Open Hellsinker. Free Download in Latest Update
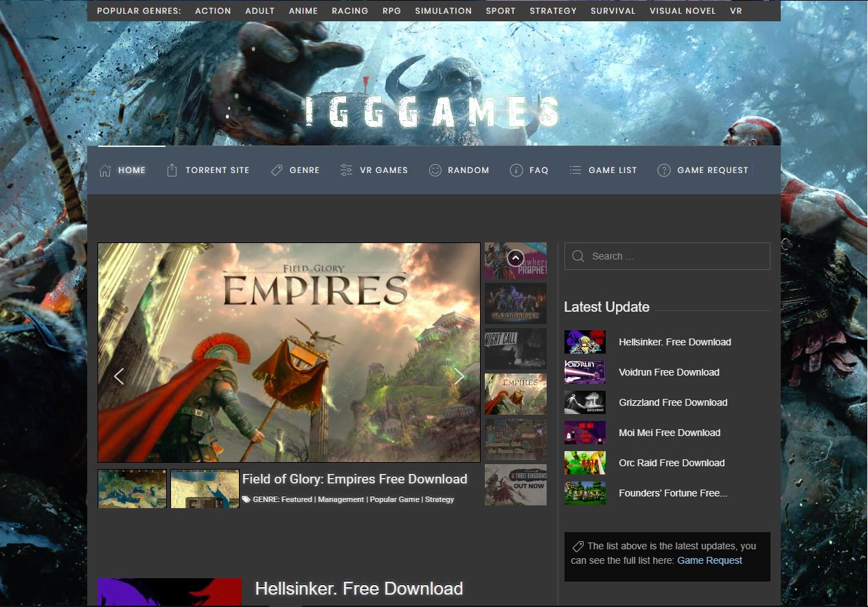This screenshot has height=607, width=868. click(x=675, y=342)
